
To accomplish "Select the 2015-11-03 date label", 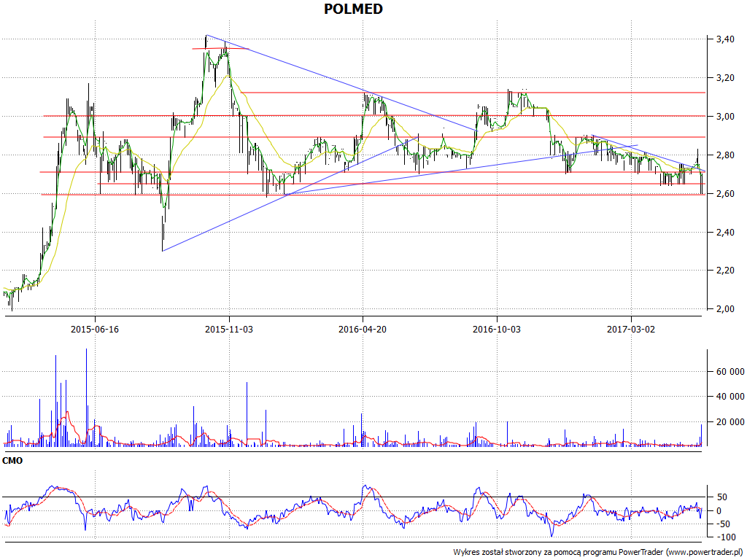I will tap(229, 329).
